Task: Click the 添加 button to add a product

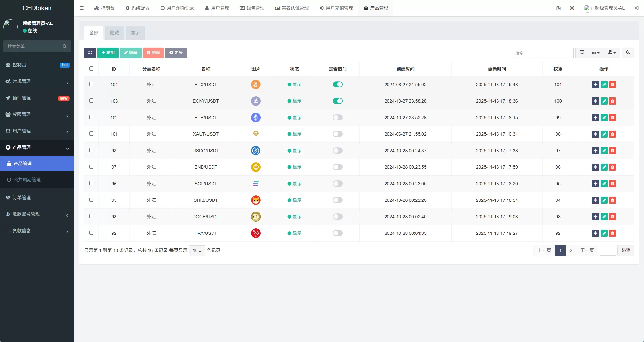Action: point(108,53)
